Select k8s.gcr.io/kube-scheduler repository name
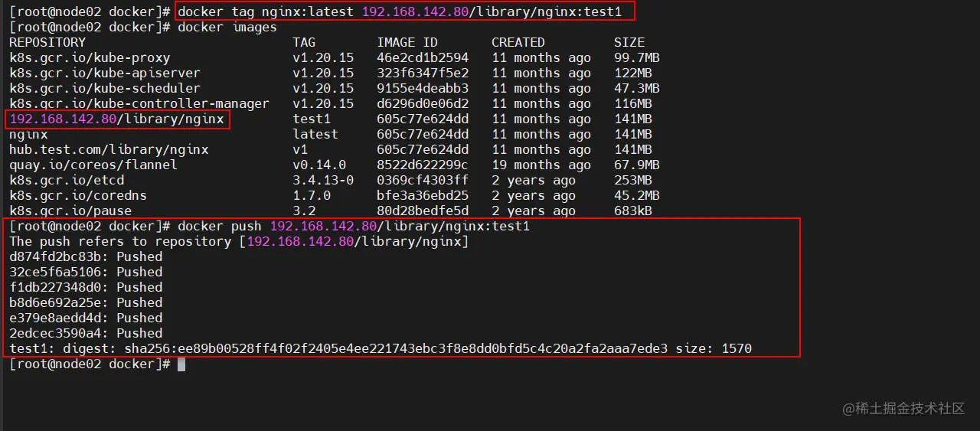980x431 pixels. coord(105,88)
